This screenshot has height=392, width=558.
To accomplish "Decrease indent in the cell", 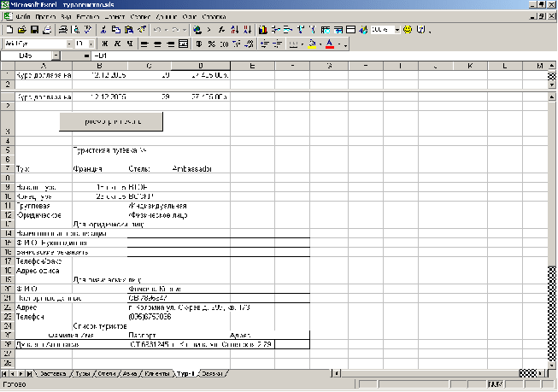I will (265, 44).
